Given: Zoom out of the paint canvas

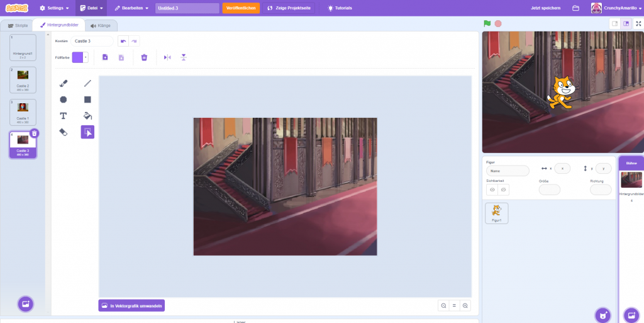Looking at the screenshot, I should click(443, 306).
